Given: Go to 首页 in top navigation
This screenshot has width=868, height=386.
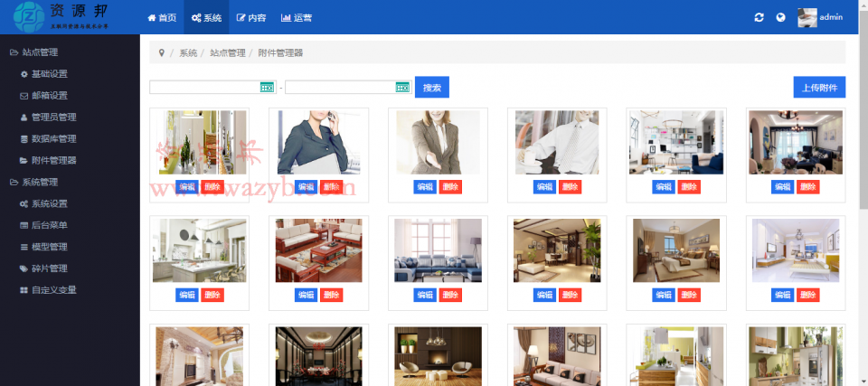Looking at the screenshot, I should (x=162, y=18).
